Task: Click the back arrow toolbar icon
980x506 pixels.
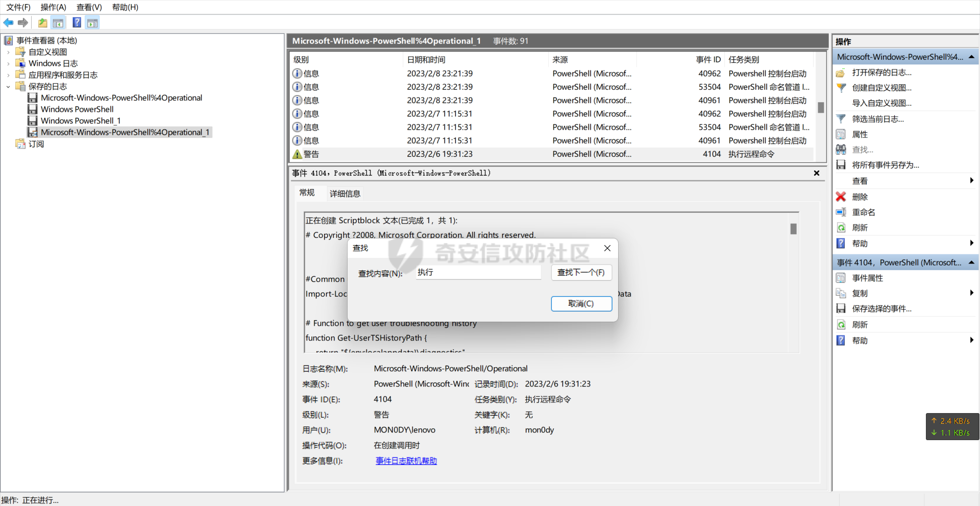Action: pos(8,22)
